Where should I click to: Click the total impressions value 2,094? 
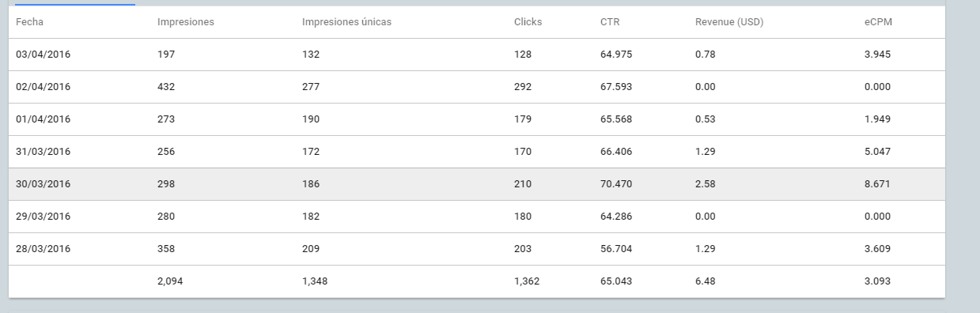170,281
